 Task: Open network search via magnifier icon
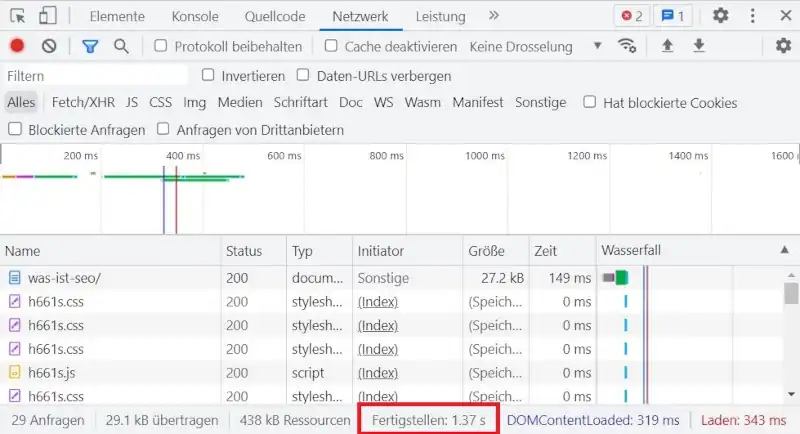click(121, 46)
